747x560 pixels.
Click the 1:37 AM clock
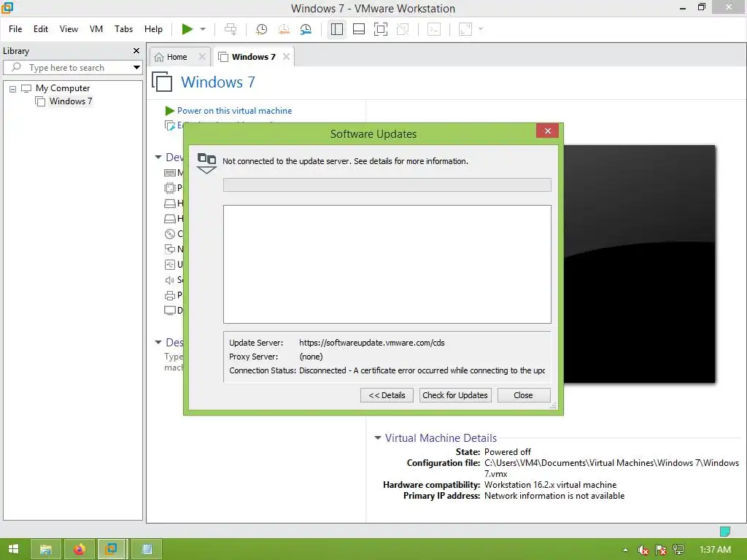click(x=715, y=550)
